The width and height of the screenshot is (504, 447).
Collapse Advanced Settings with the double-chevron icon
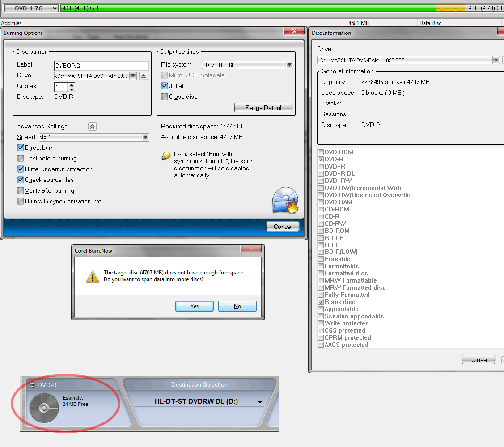click(92, 127)
